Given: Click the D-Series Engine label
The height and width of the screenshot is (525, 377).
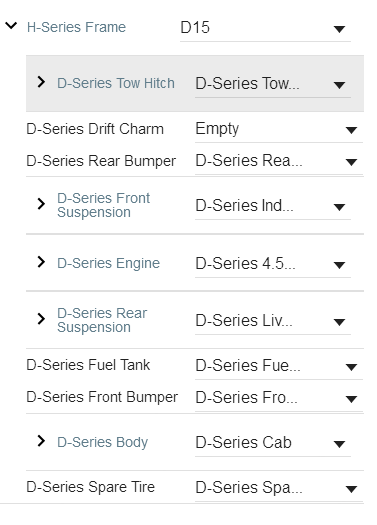Looking at the screenshot, I should coord(108,263).
